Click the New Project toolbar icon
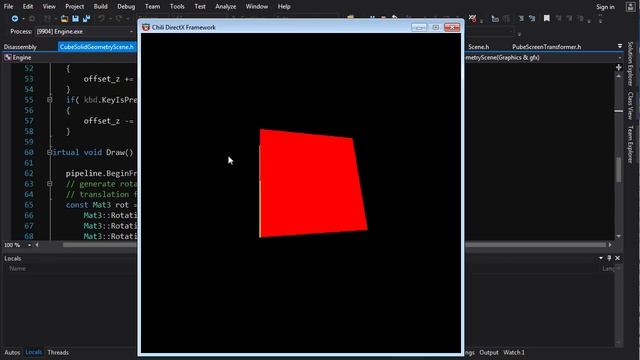The width and height of the screenshot is (640, 360). pyautogui.click(x=48, y=19)
